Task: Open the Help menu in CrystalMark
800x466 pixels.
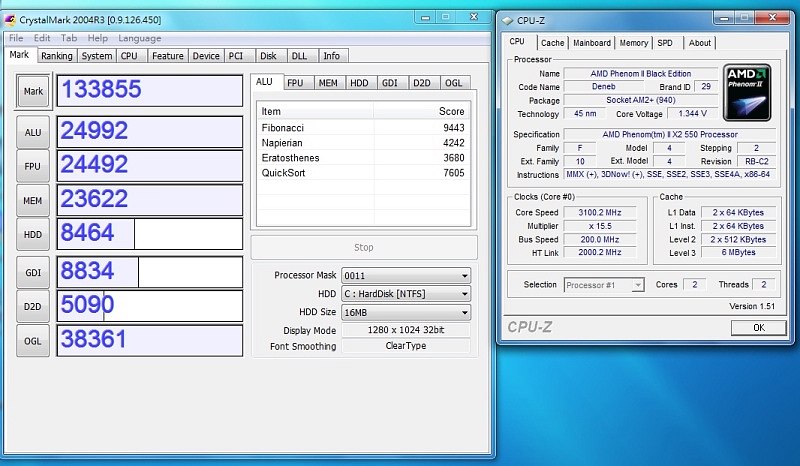Action: click(x=97, y=38)
